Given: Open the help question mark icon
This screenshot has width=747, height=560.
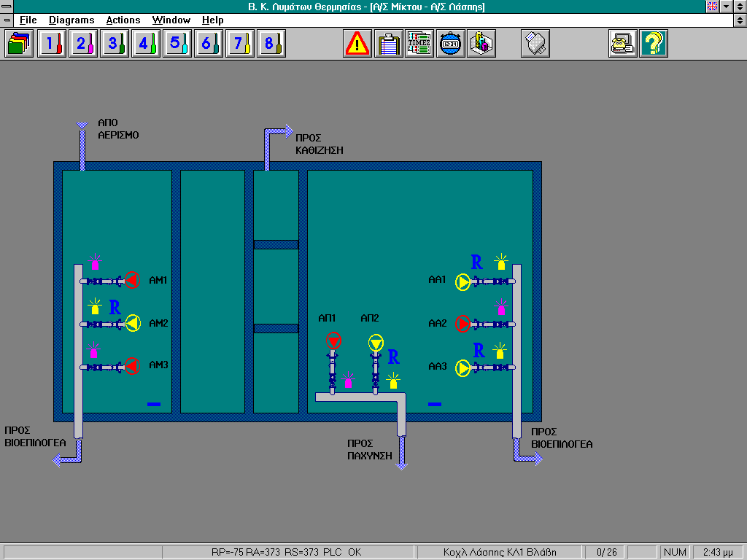Looking at the screenshot, I should point(654,44).
